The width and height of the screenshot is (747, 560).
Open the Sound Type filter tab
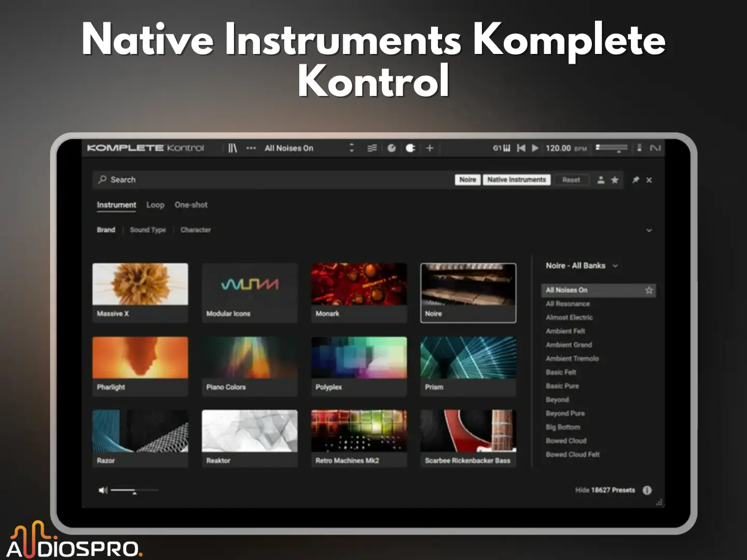(x=148, y=230)
